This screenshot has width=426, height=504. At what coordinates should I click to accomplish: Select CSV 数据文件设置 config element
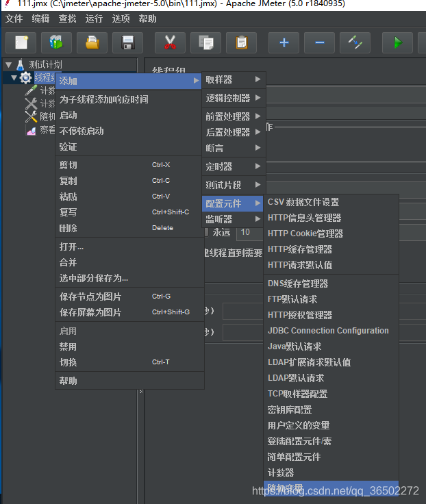pos(331,202)
